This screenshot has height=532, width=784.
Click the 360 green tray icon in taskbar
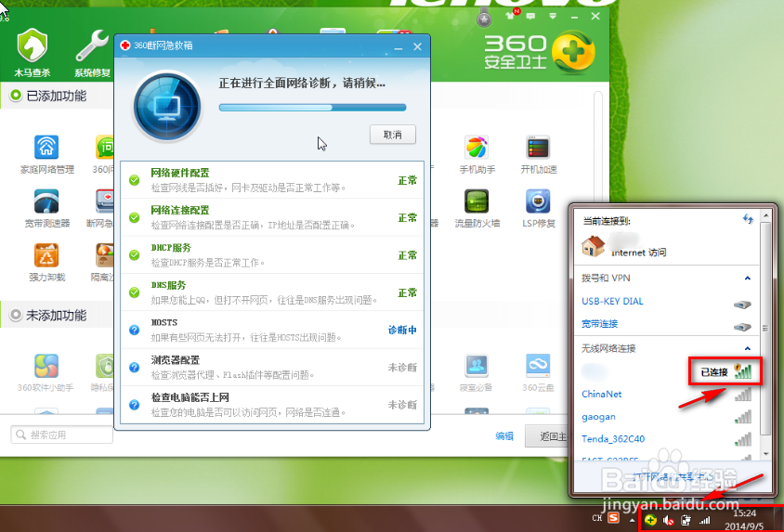coord(650,520)
